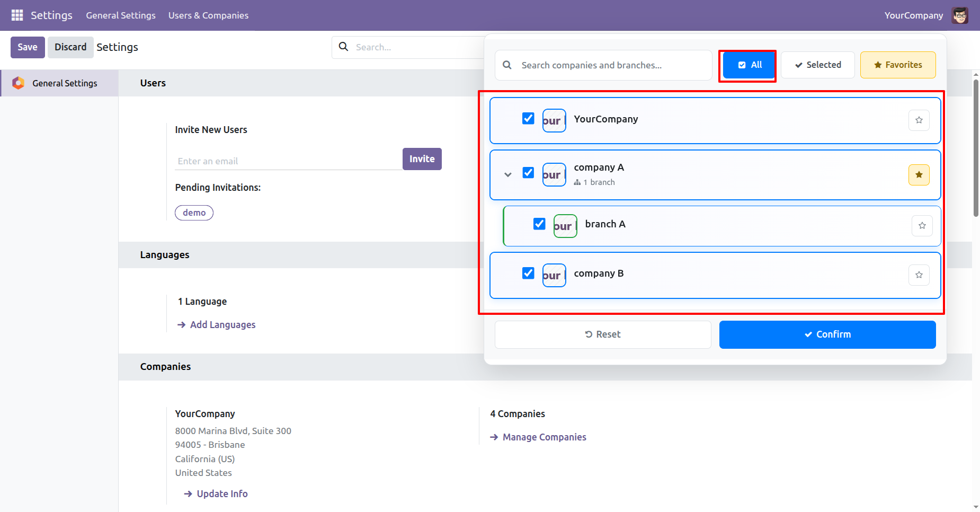Viewport: 980px width, 512px height.
Task: Click the company A logo thumbnail
Action: pyautogui.click(x=554, y=175)
